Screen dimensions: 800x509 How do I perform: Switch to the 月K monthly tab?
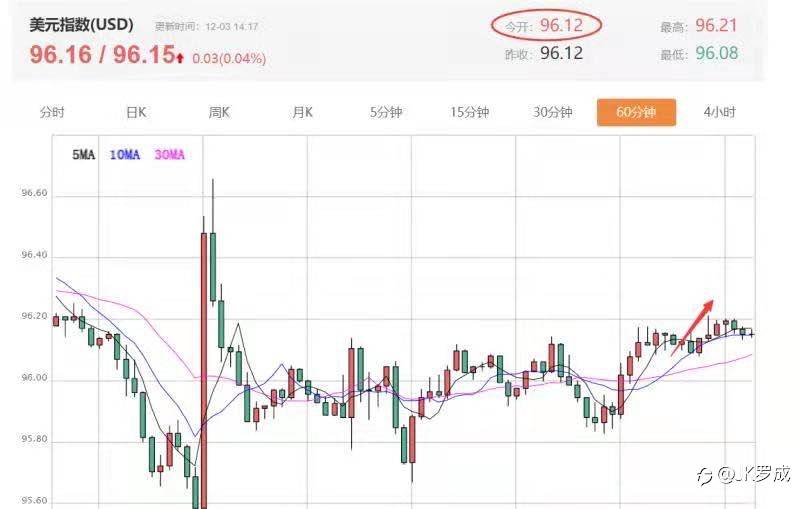point(303,112)
